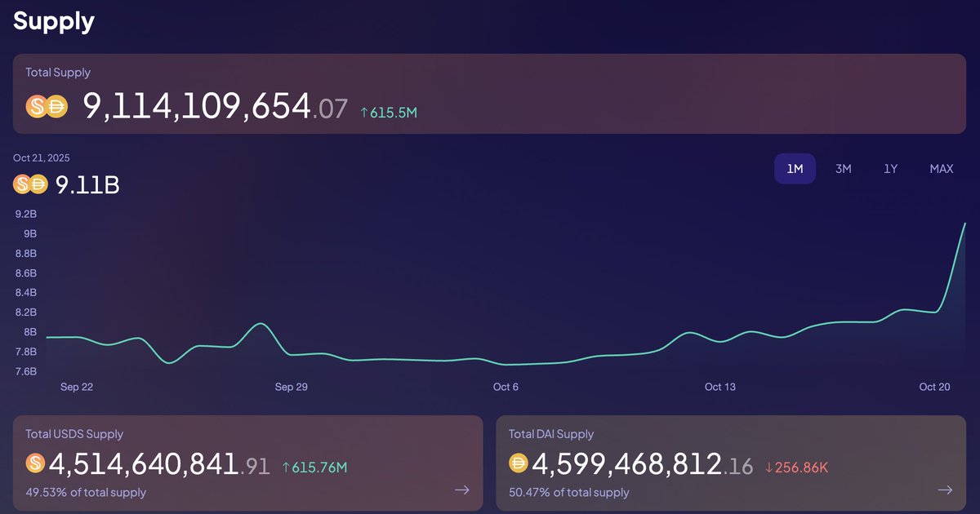
Task: Click the USDS coin icon in Total USDS Supply
Action: pos(35,464)
